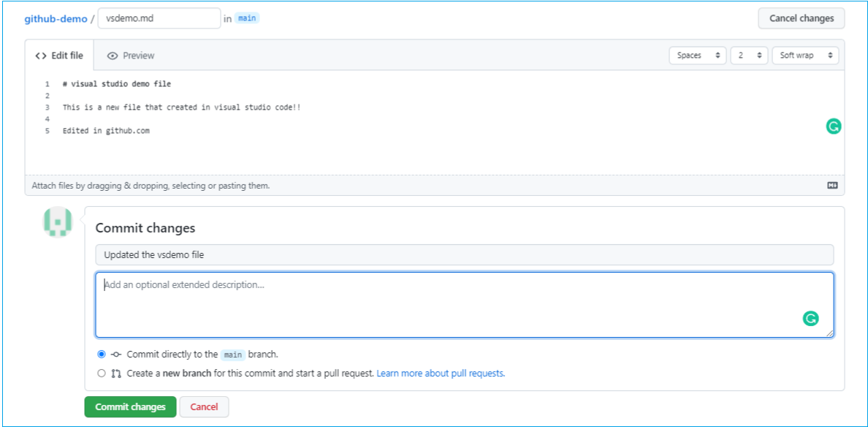Click the optional extended description box
The height and width of the screenshot is (427, 868).
pos(465,305)
